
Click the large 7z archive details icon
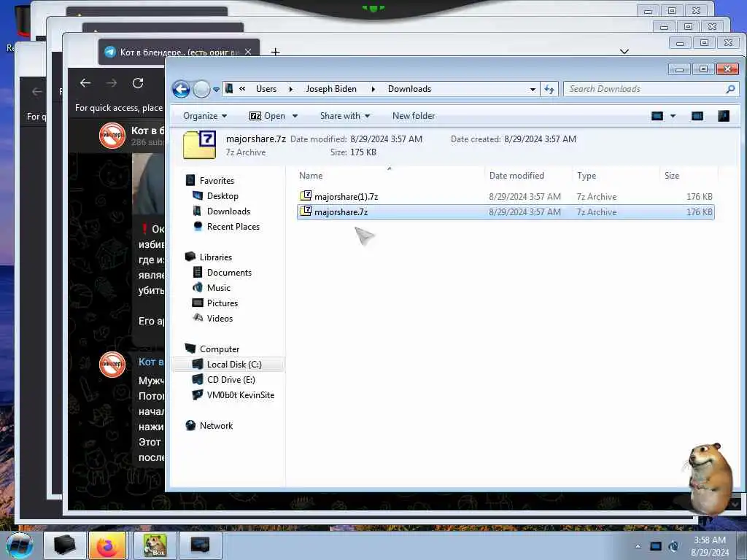[x=200, y=145]
